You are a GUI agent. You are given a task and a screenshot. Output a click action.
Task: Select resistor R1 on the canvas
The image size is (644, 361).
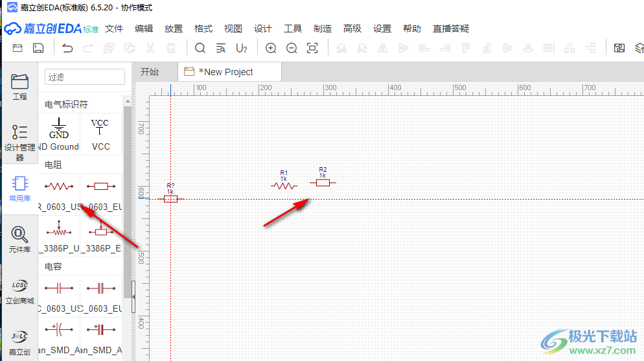284,185
